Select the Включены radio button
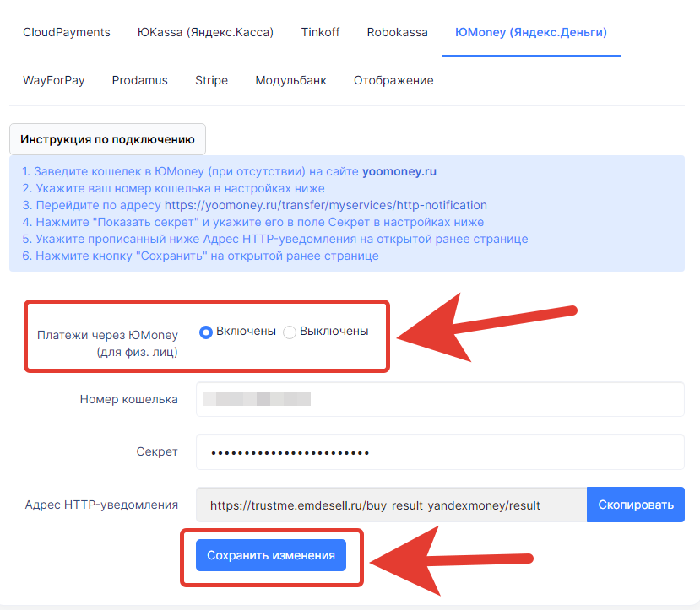 click(206, 332)
